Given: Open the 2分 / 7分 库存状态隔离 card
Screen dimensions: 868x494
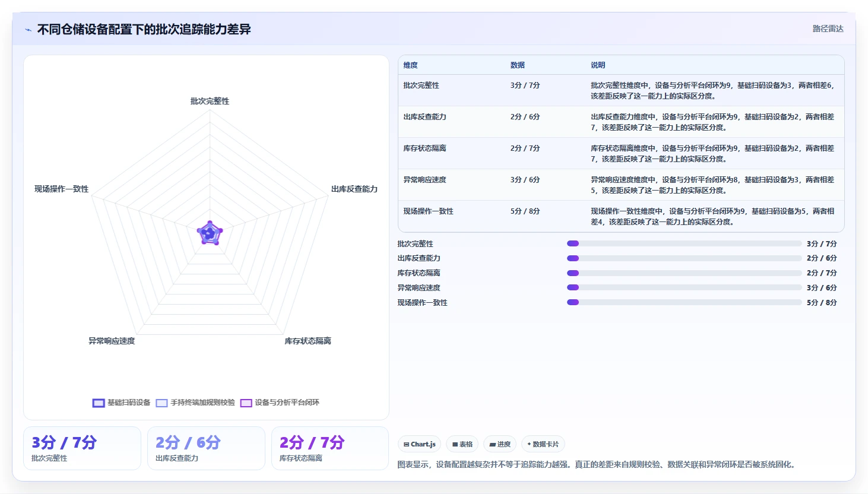Looking at the screenshot, I should (x=330, y=448).
